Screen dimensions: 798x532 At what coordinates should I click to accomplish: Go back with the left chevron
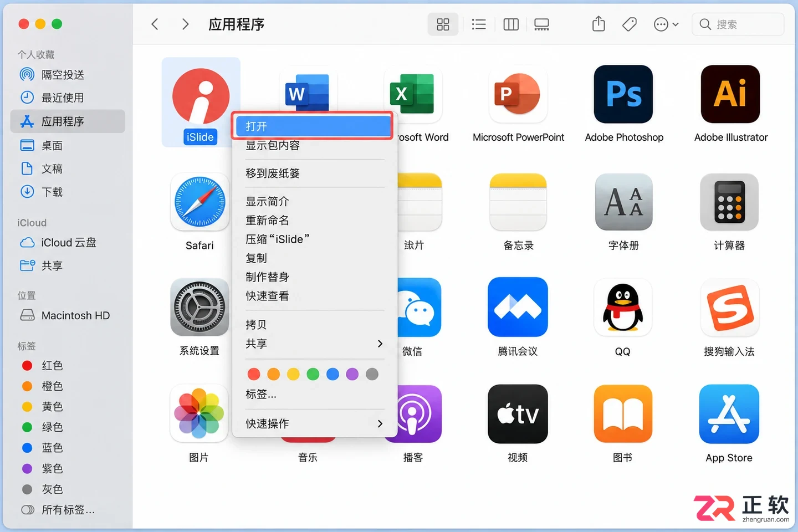click(155, 24)
